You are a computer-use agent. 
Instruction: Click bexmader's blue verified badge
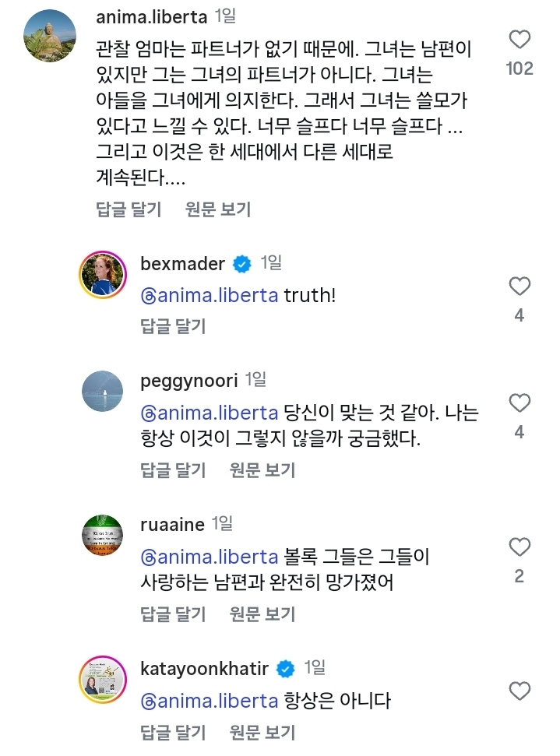(x=243, y=265)
